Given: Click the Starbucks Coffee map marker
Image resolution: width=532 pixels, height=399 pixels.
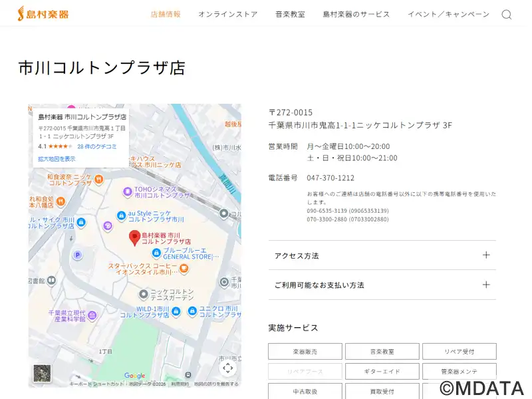Looking at the screenshot, I should (184, 269).
